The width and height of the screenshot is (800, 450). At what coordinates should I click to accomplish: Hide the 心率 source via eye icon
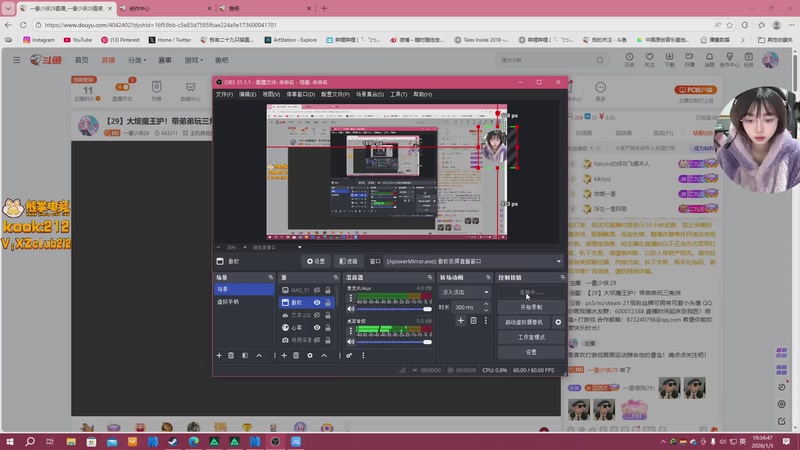pyautogui.click(x=317, y=328)
